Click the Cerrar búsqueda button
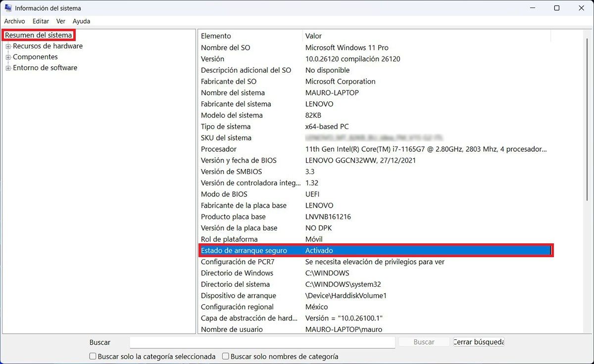The height and width of the screenshot is (364, 594). 479,342
